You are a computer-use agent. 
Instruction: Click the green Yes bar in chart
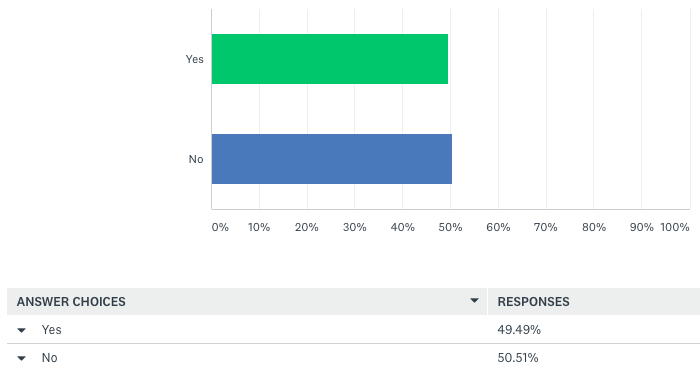[x=330, y=59]
